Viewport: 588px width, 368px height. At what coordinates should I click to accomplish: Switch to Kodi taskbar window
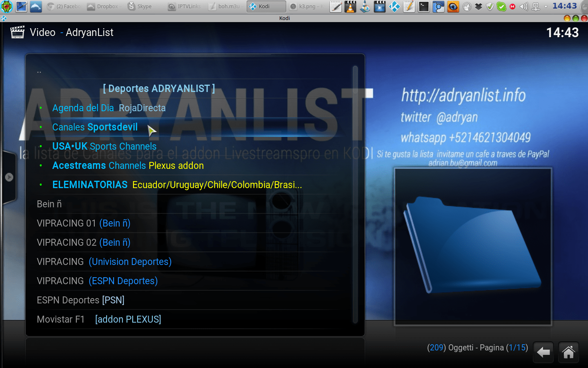[266, 7]
